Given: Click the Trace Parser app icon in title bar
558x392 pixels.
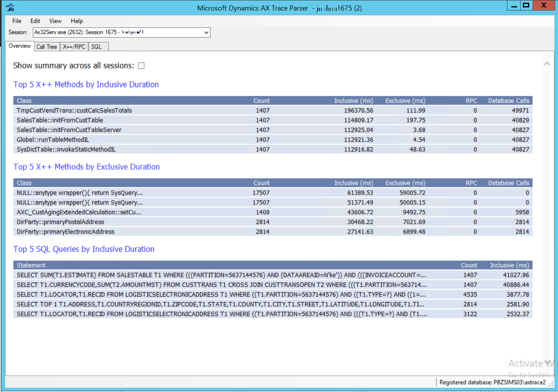Looking at the screenshot, I should click(x=10, y=7).
